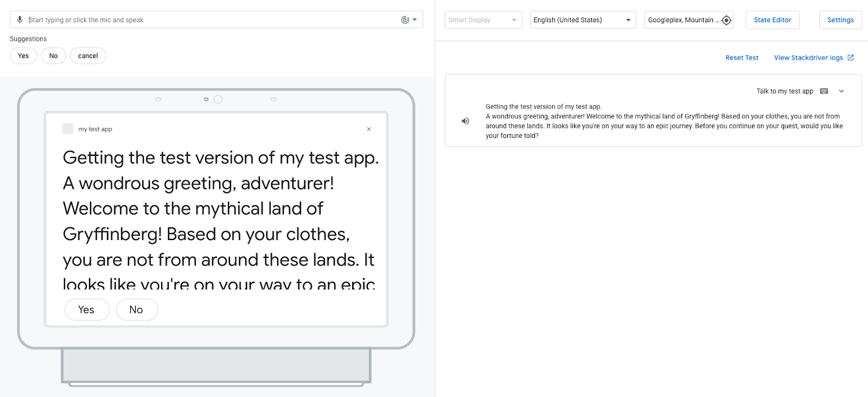Play the response audio via the speaker icon
Viewport: 868px width, 397px height.
point(465,121)
